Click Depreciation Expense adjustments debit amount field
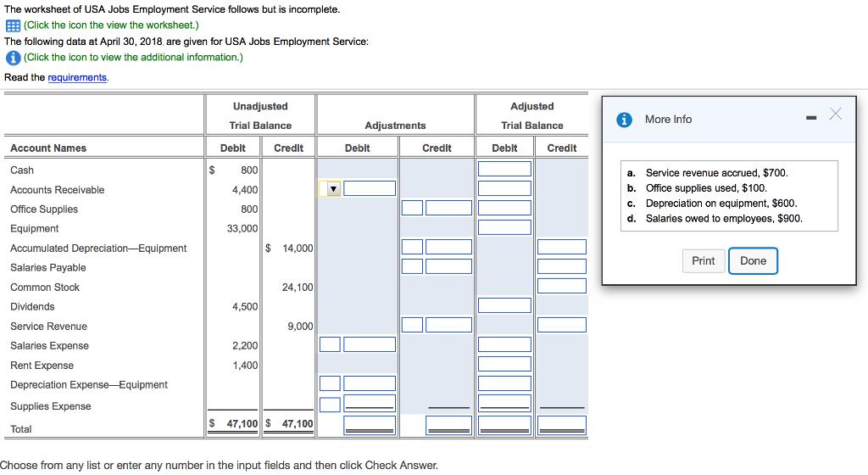The image size is (868, 475). coord(370,383)
